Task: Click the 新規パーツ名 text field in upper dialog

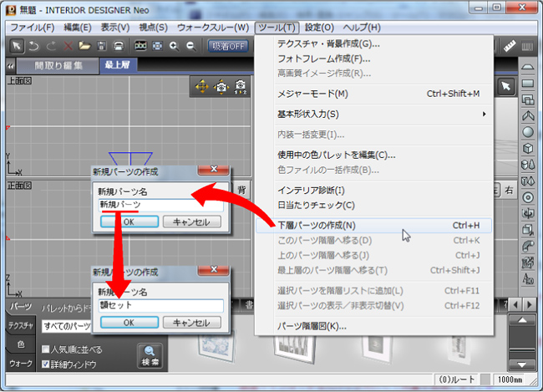Action: click(159, 205)
